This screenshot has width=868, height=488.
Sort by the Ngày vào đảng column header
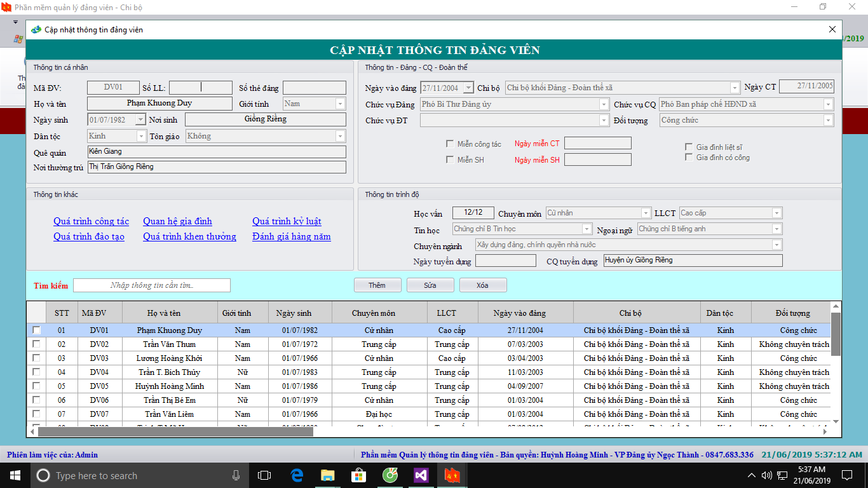[519, 313]
